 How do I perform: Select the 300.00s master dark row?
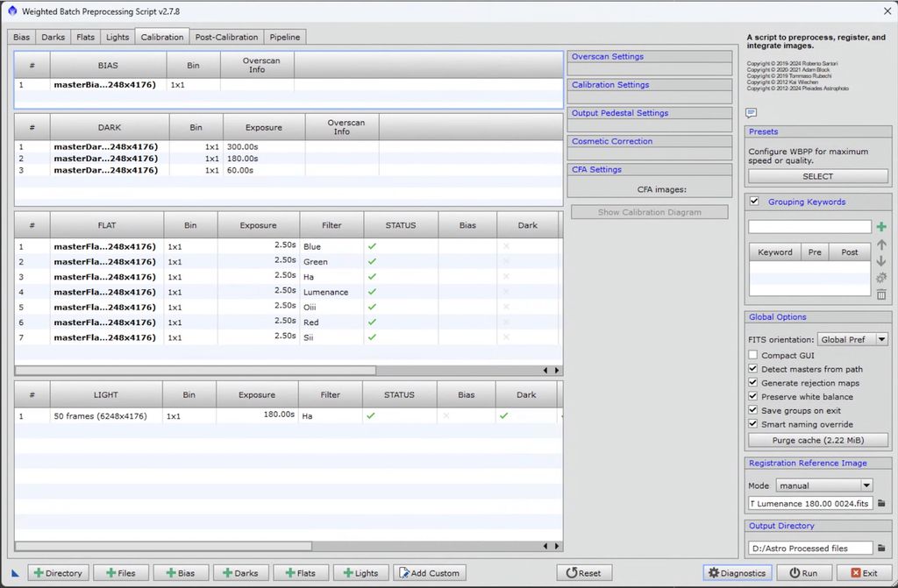point(289,146)
